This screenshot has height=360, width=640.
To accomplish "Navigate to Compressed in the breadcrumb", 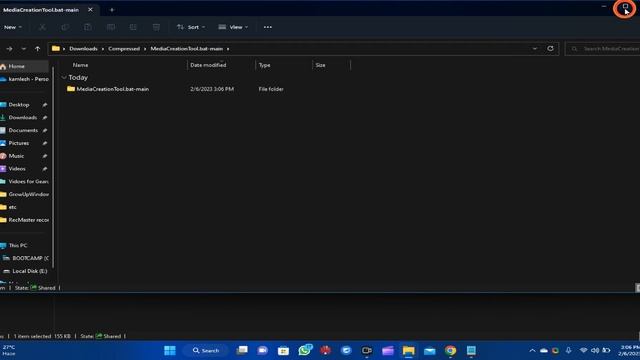I will pos(124,49).
